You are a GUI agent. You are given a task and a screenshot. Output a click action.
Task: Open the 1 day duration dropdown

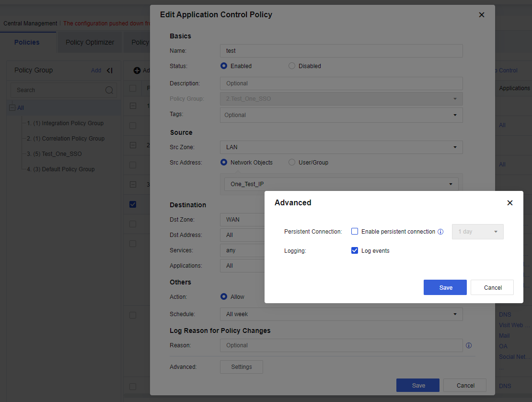coord(477,232)
